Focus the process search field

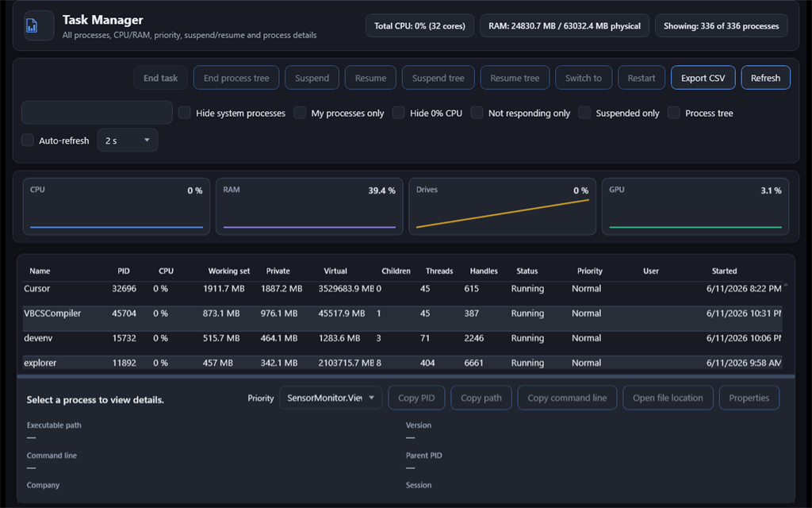tap(97, 113)
